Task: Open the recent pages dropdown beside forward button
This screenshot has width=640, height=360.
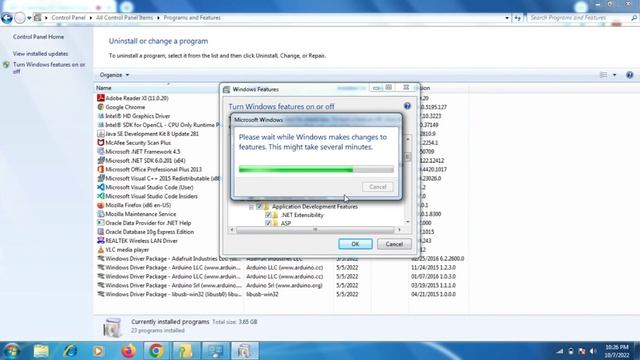Action: (x=29, y=18)
